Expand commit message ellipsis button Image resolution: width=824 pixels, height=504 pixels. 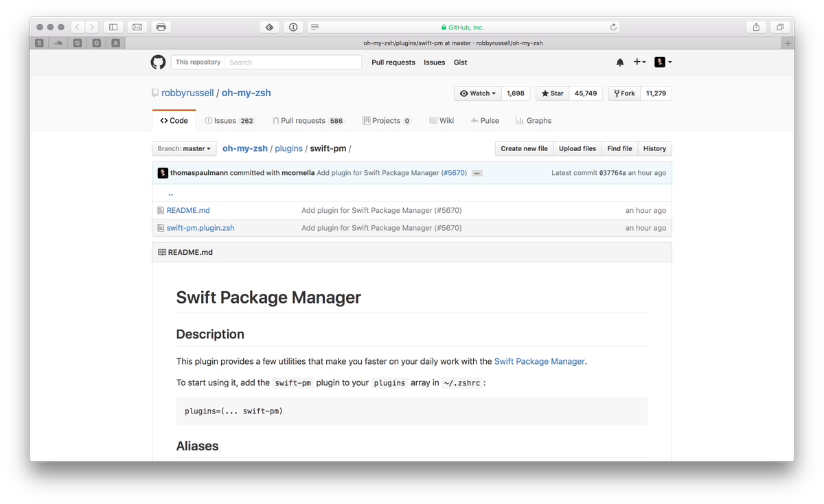[477, 173]
